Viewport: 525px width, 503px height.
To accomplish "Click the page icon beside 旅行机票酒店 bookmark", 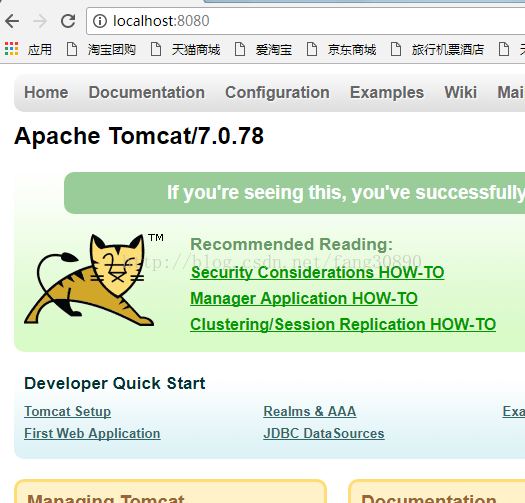I will [396, 49].
